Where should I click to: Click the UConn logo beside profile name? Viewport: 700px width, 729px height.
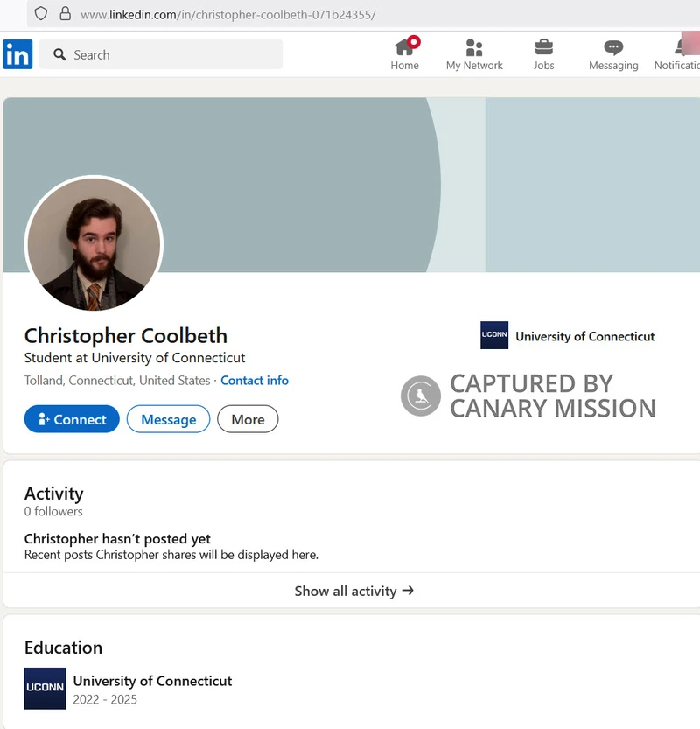point(494,334)
